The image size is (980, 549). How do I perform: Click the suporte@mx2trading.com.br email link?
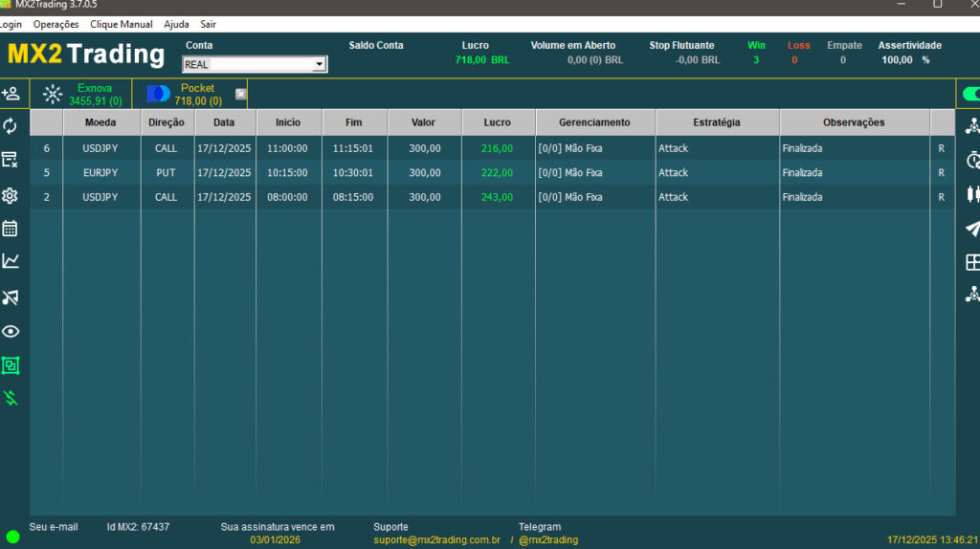(436, 540)
